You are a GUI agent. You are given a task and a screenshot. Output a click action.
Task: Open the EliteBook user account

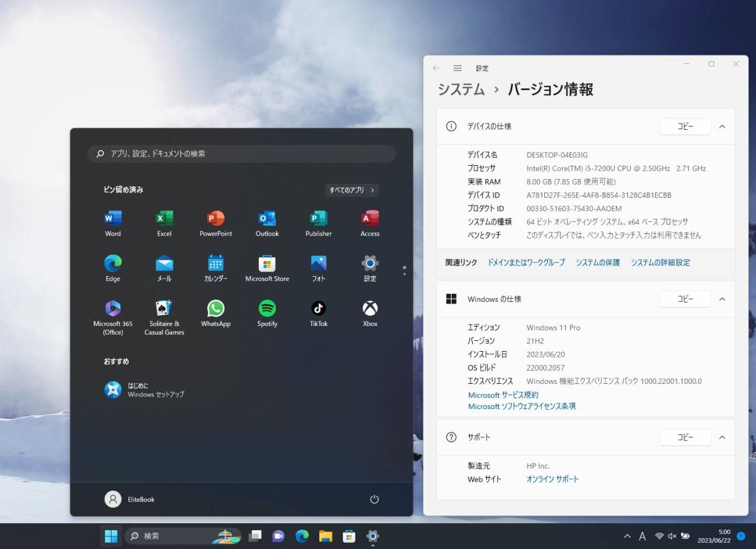pos(130,499)
